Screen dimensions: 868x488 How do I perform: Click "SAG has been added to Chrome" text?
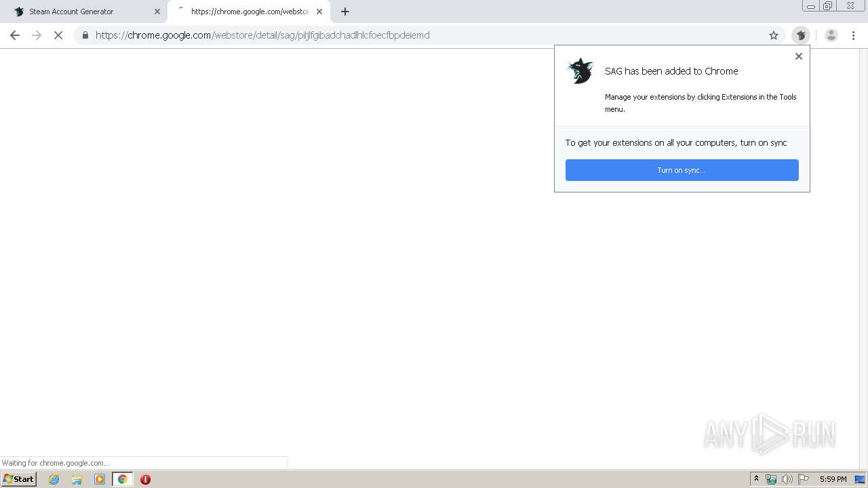click(x=671, y=71)
